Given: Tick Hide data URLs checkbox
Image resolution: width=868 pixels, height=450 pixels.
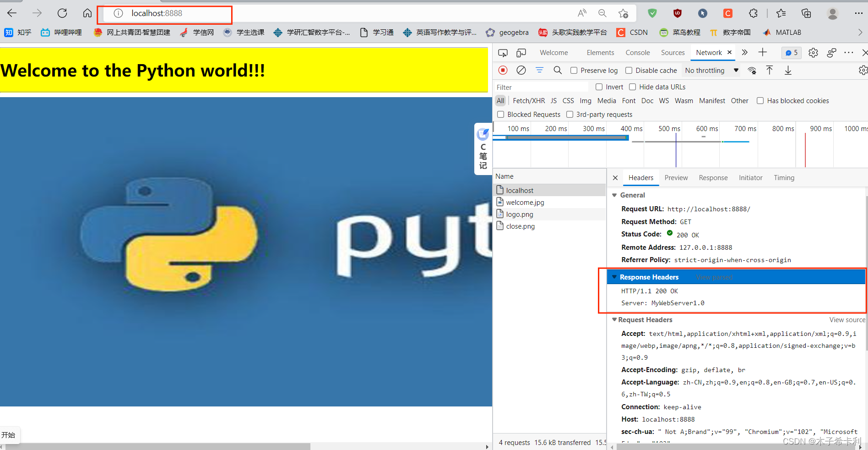Looking at the screenshot, I should (632, 87).
